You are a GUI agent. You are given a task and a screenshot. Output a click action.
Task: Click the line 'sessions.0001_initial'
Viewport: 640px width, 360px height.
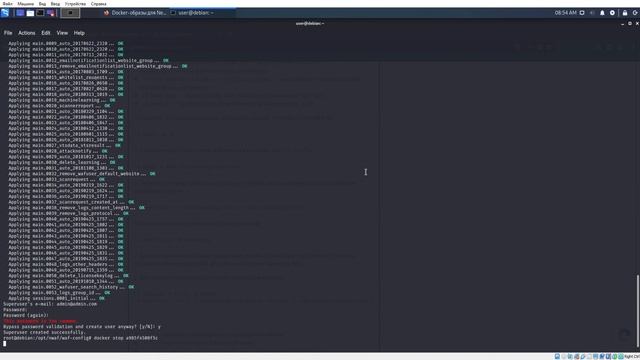pyautogui.click(x=56, y=298)
